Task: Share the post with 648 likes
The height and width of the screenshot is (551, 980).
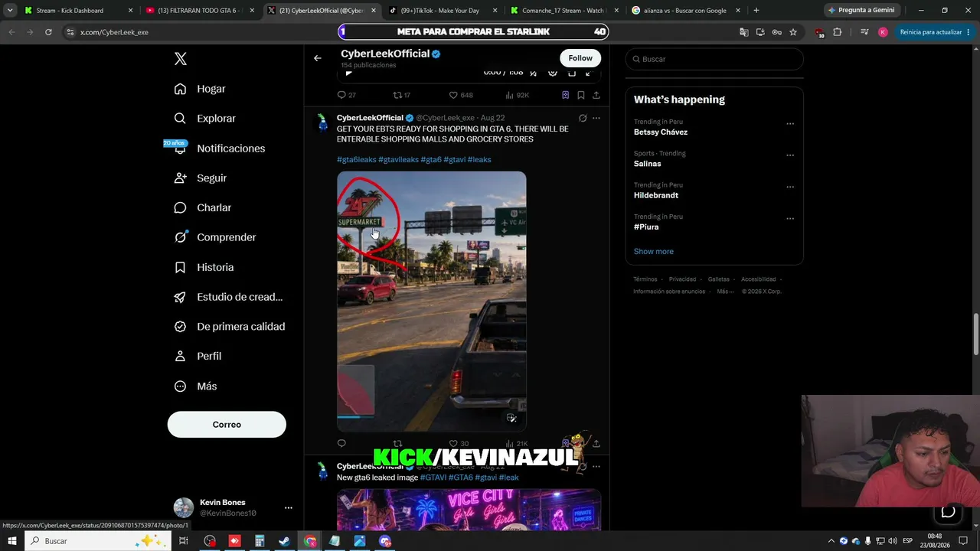Action: tap(596, 95)
